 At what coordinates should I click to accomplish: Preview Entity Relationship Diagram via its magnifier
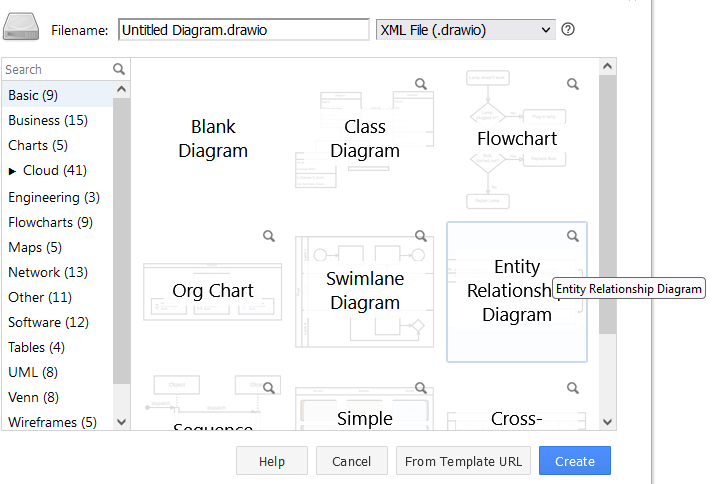(573, 236)
